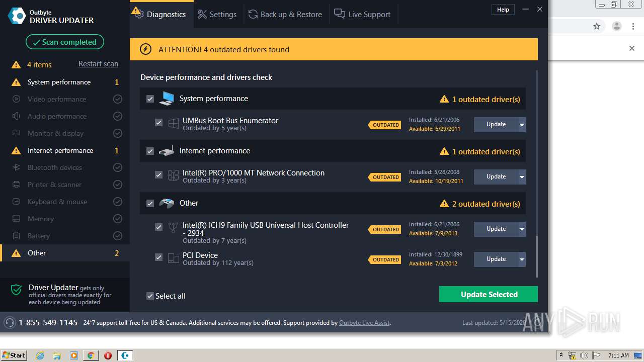Uncheck the Internet performance category checkbox
644x362 pixels.
(150, 151)
